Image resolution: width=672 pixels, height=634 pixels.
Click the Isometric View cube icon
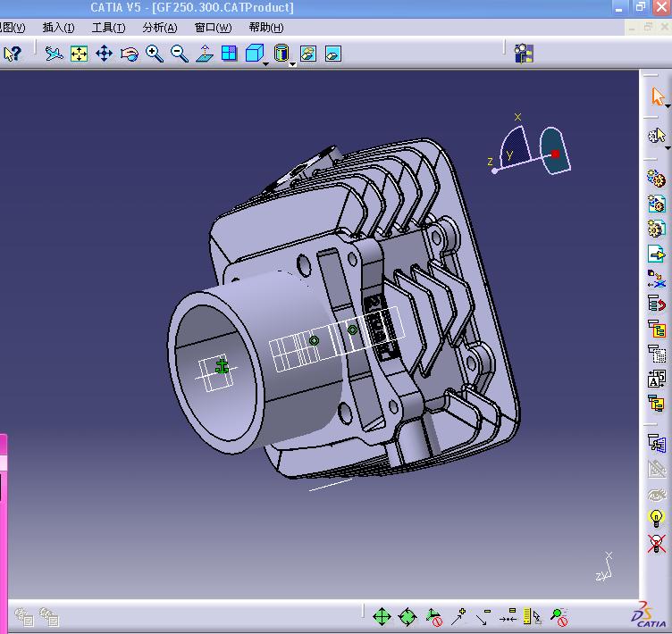click(x=254, y=54)
